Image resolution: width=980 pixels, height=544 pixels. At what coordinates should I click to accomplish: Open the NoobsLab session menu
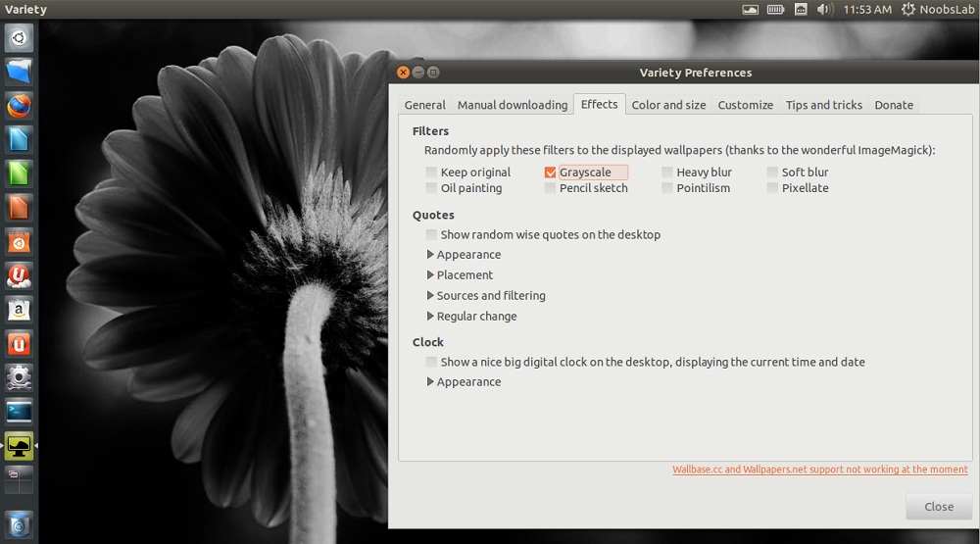point(938,10)
